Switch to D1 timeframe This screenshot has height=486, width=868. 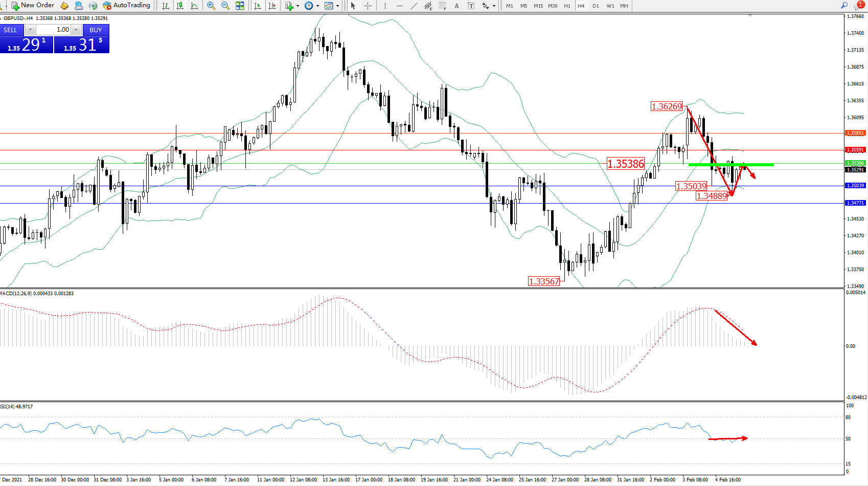(596, 6)
